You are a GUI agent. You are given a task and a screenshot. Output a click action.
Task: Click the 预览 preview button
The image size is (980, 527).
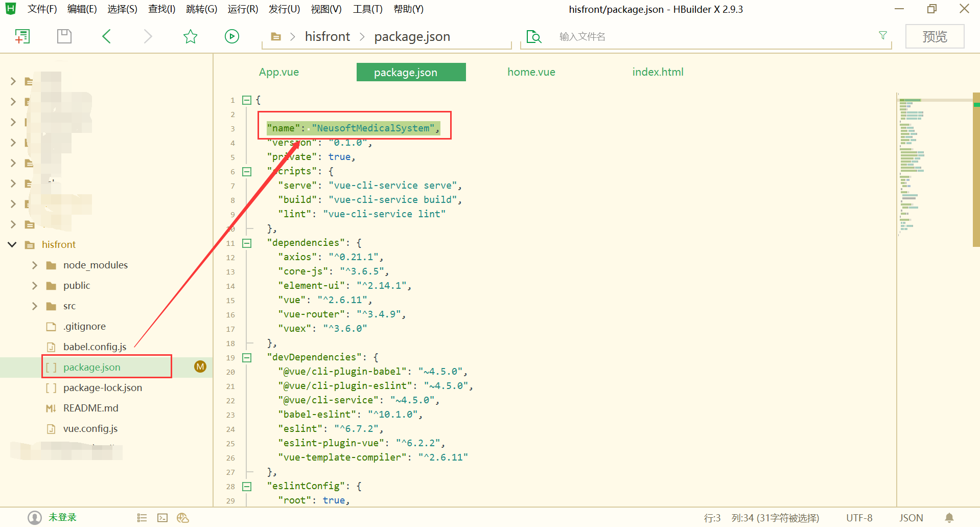pos(935,36)
